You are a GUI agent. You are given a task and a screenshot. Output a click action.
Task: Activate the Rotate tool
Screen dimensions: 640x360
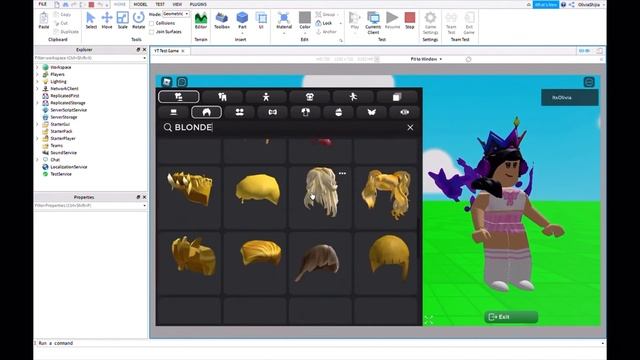click(139, 20)
